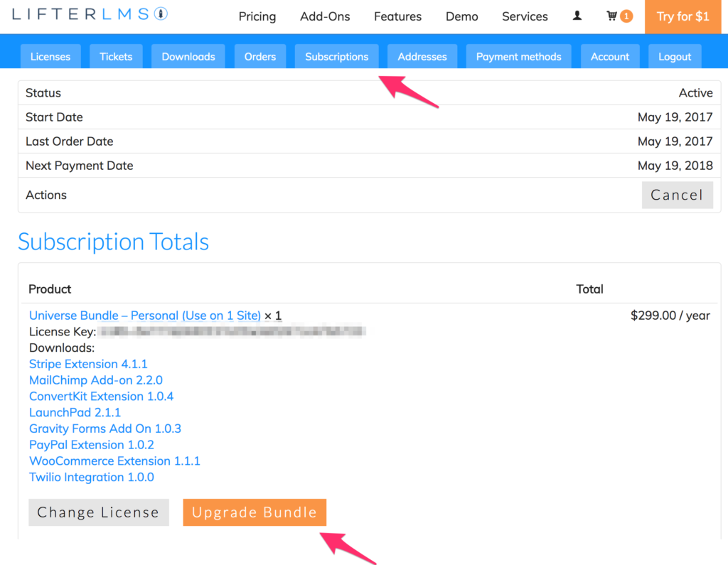Viewport: 728px width, 565px height.
Task: Click the blurred License Key value
Action: [232, 331]
